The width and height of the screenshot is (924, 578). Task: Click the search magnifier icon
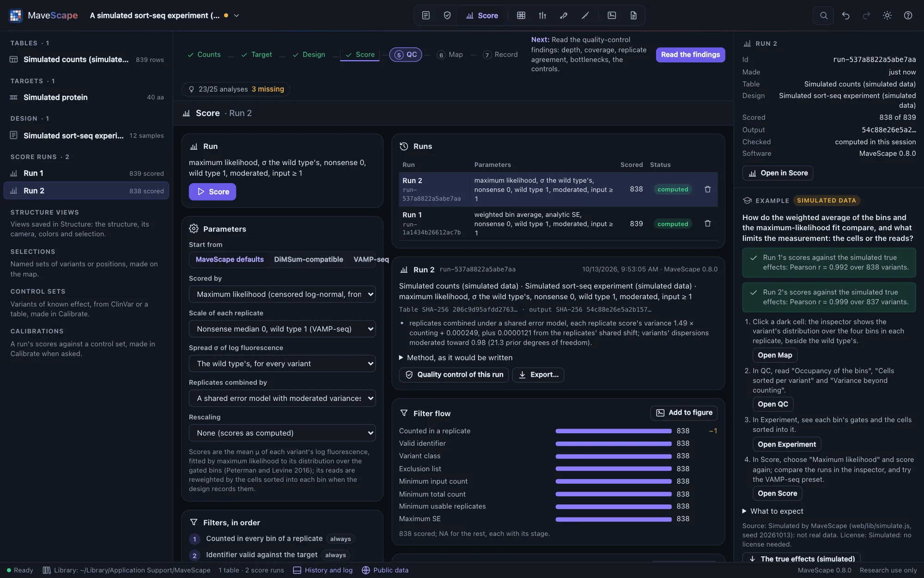point(823,15)
